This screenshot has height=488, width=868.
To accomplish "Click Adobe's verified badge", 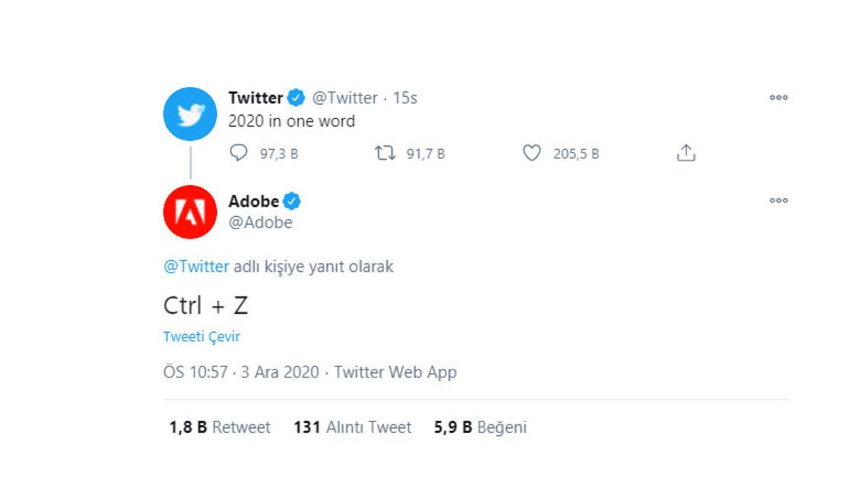I will pyautogui.click(x=292, y=201).
